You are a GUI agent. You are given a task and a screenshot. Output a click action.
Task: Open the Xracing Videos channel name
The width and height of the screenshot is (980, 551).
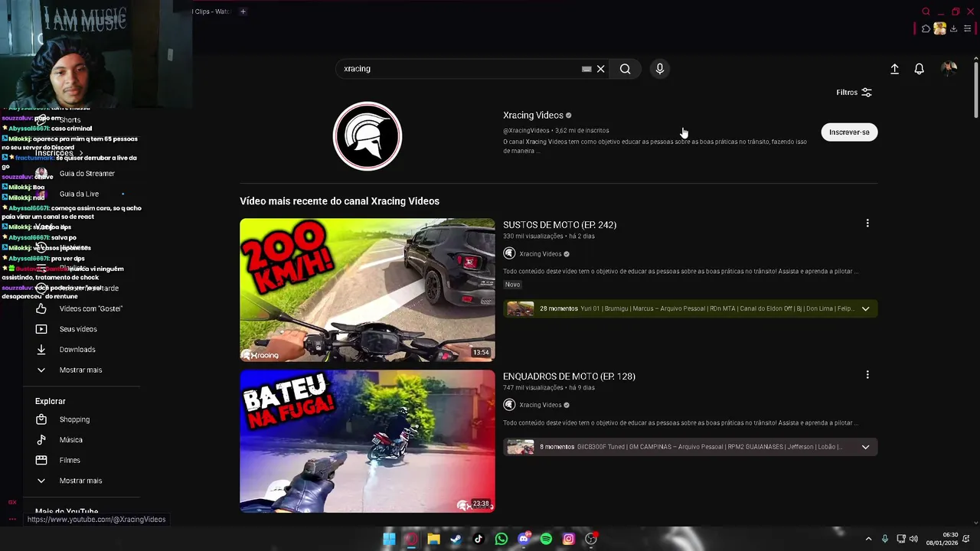click(x=533, y=116)
